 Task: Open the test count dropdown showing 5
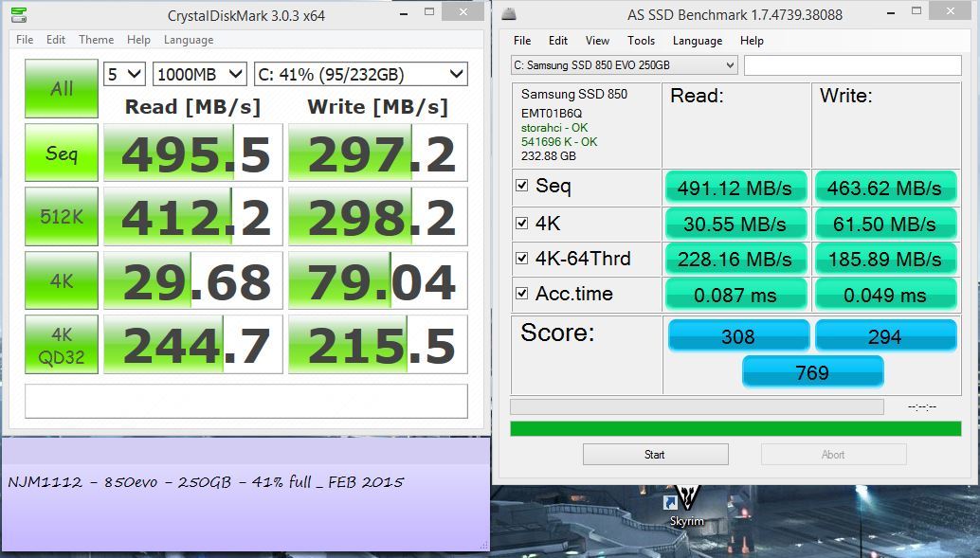pyautogui.click(x=124, y=75)
